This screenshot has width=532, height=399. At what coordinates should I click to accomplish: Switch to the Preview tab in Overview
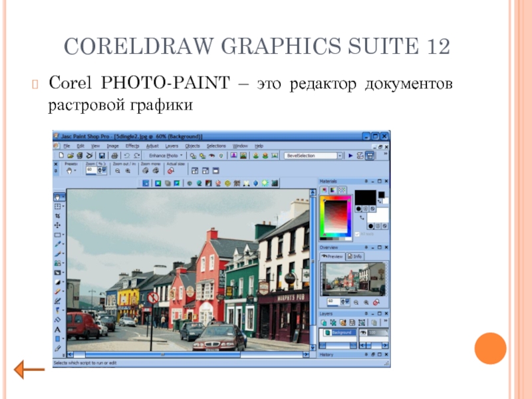point(332,257)
